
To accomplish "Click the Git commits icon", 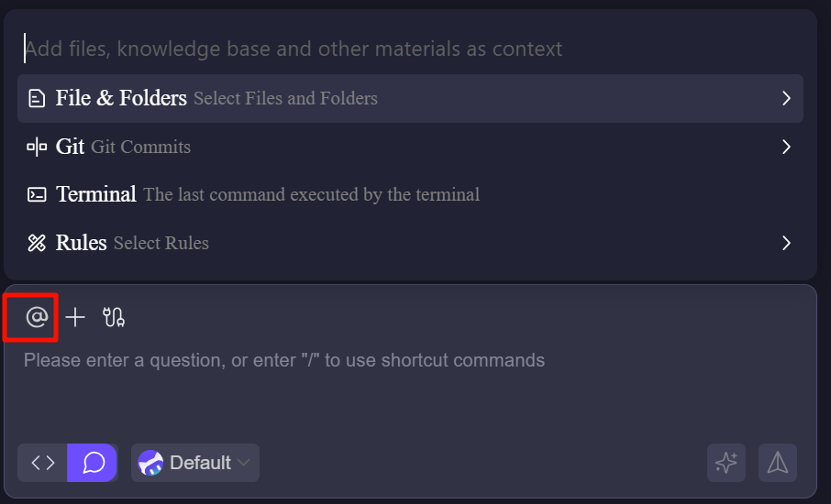I will tap(37, 147).
